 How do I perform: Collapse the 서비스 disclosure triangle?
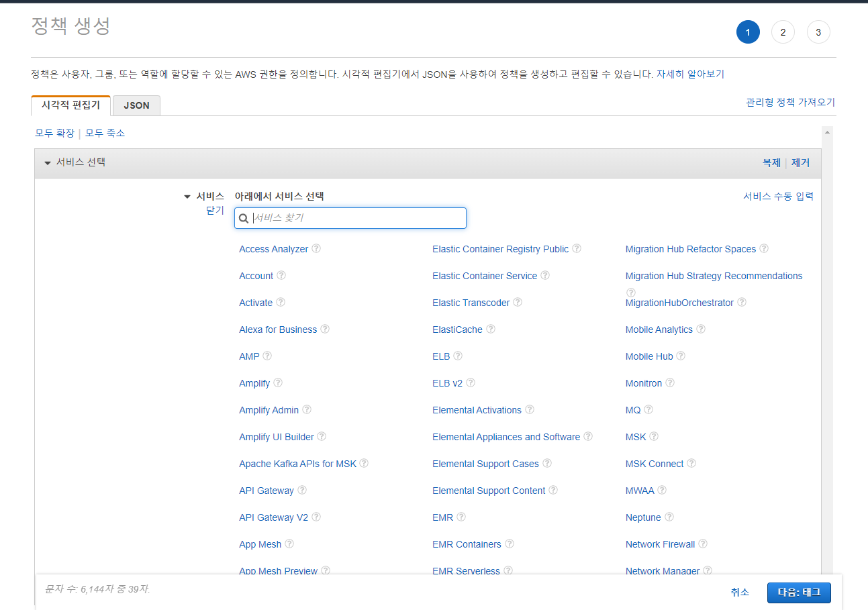click(x=187, y=197)
